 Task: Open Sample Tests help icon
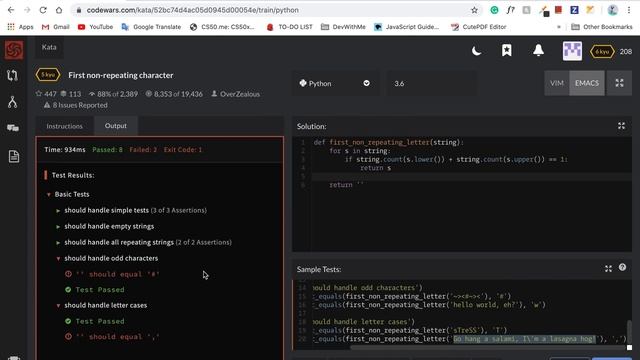click(622, 267)
